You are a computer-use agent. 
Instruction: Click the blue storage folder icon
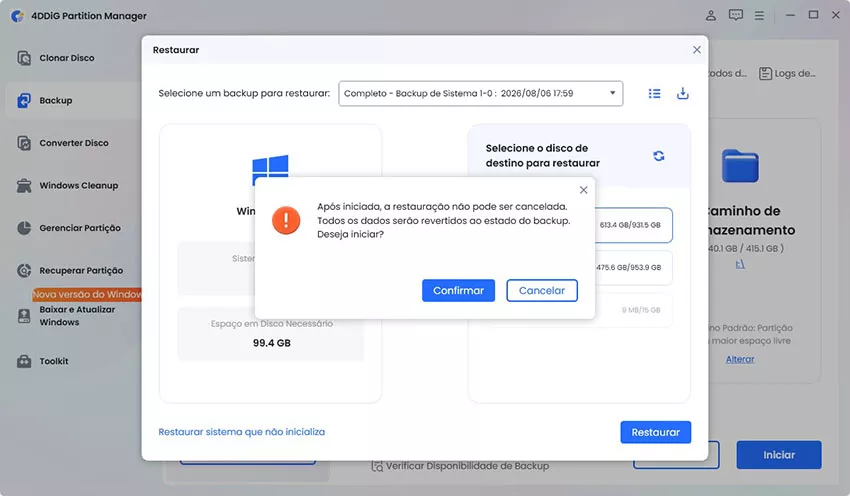click(x=740, y=166)
